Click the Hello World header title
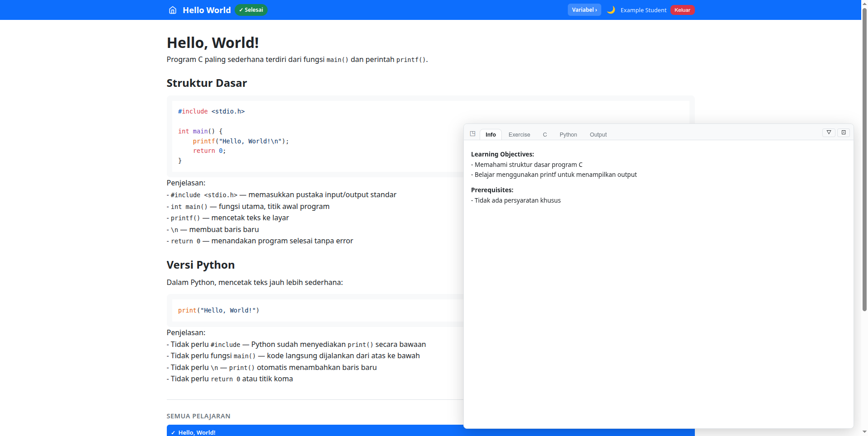868x436 pixels. (x=207, y=10)
